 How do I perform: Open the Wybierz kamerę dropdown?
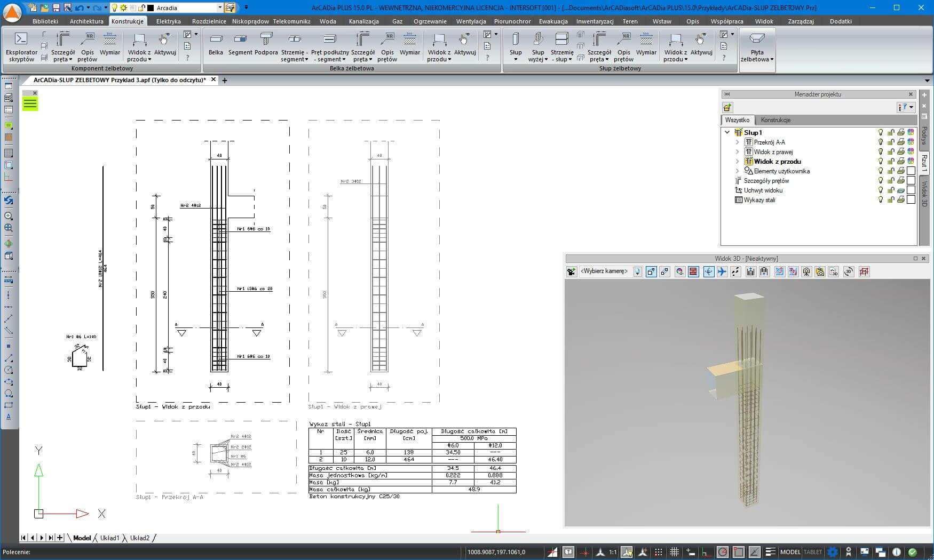[x=637, y=271]
